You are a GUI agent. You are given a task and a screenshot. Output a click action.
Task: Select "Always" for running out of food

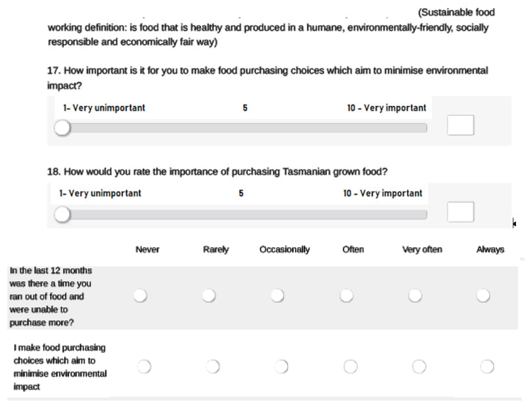click(483, 295)
